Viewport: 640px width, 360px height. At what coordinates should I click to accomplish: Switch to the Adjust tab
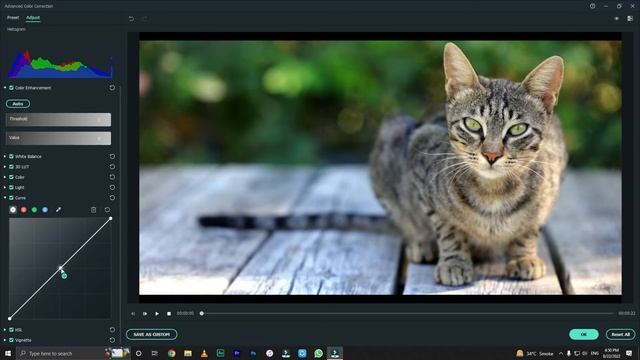33,18
